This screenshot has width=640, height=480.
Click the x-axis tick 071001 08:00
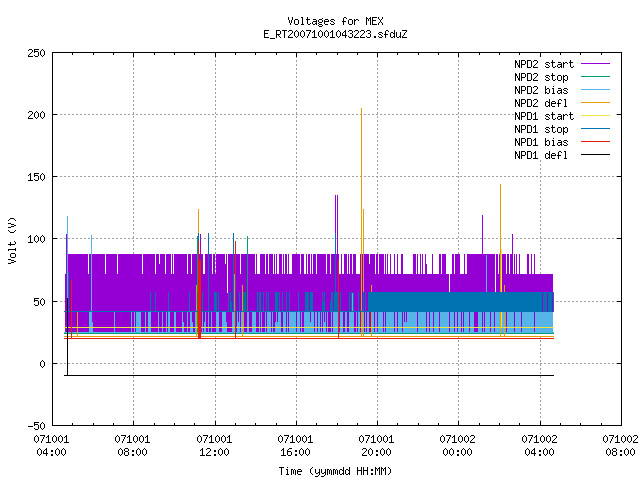[x=133, y=446]
